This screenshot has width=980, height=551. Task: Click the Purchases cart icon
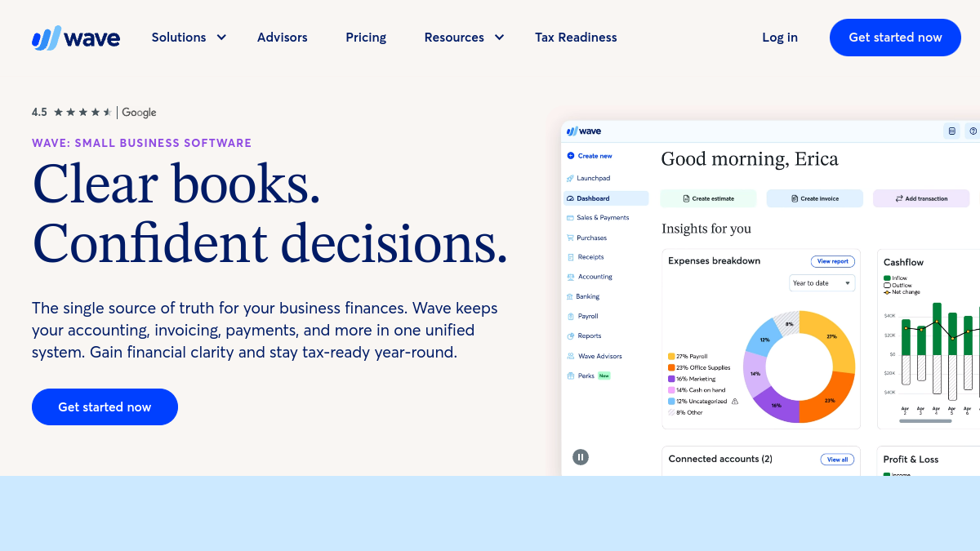tap(570, 238)
